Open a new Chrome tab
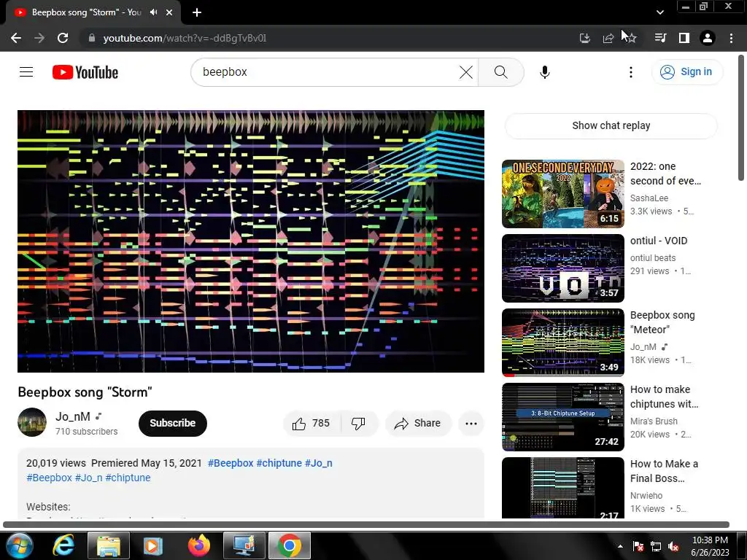 pos(197,12)
